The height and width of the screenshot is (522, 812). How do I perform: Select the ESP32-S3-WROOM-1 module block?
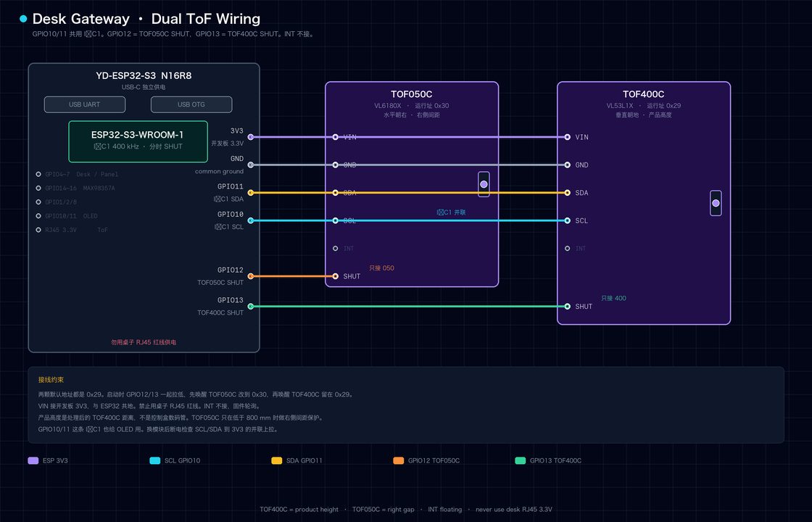[138, 141]
